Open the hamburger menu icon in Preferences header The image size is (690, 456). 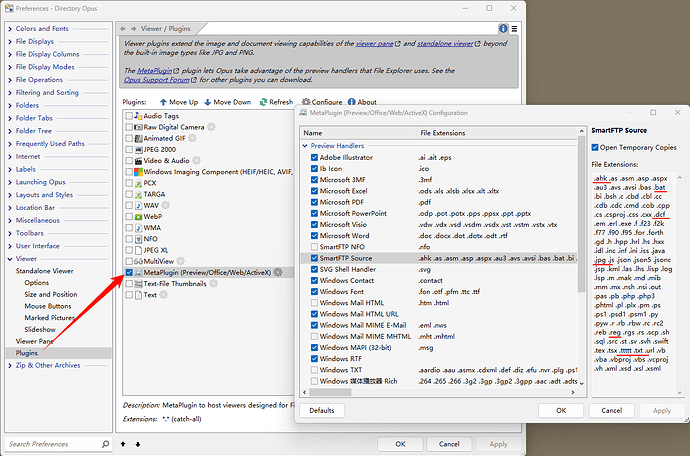click(x=514, y=29)
